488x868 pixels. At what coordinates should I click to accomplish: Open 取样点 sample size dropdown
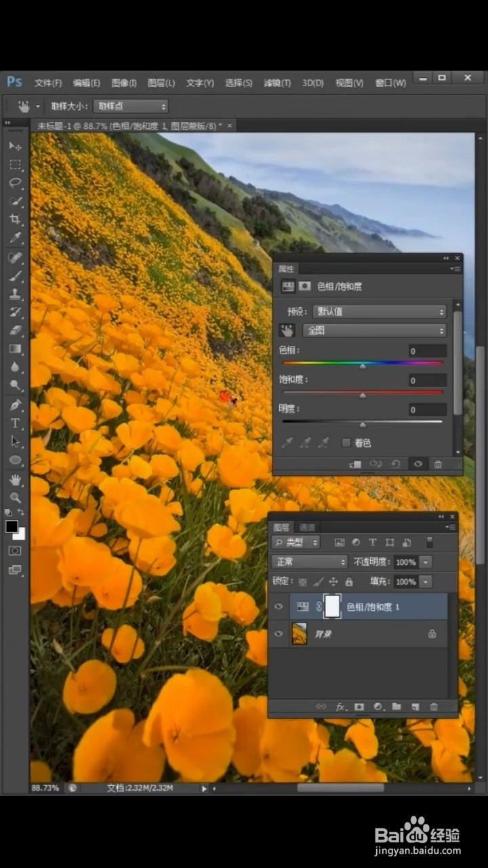[x=130, y=106]
